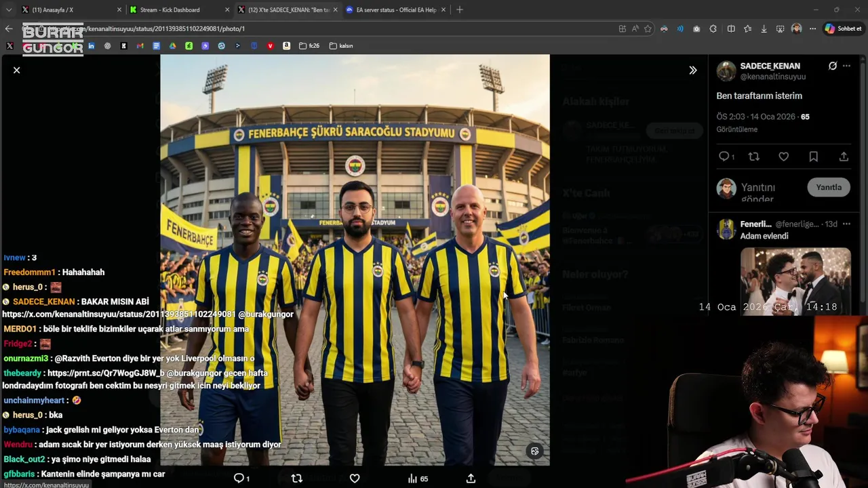Collapse the tweet side panel with double chevron

coord(692,70)
